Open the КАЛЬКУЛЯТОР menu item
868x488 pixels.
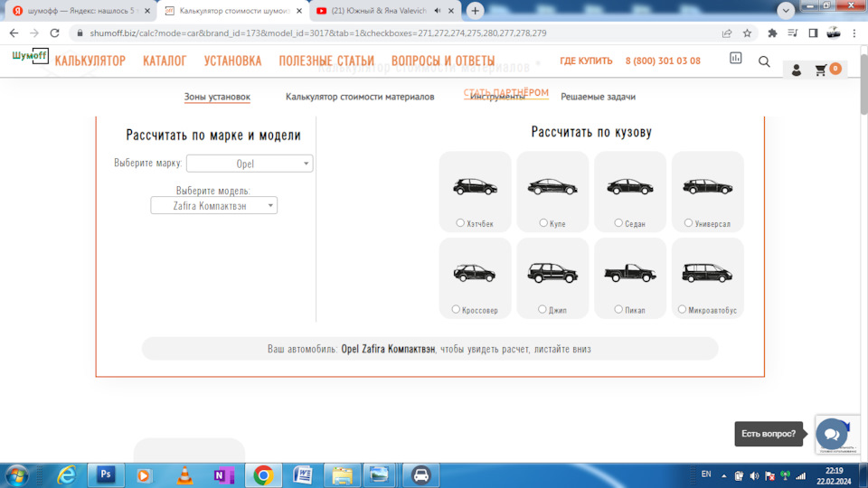coord(90,61)
